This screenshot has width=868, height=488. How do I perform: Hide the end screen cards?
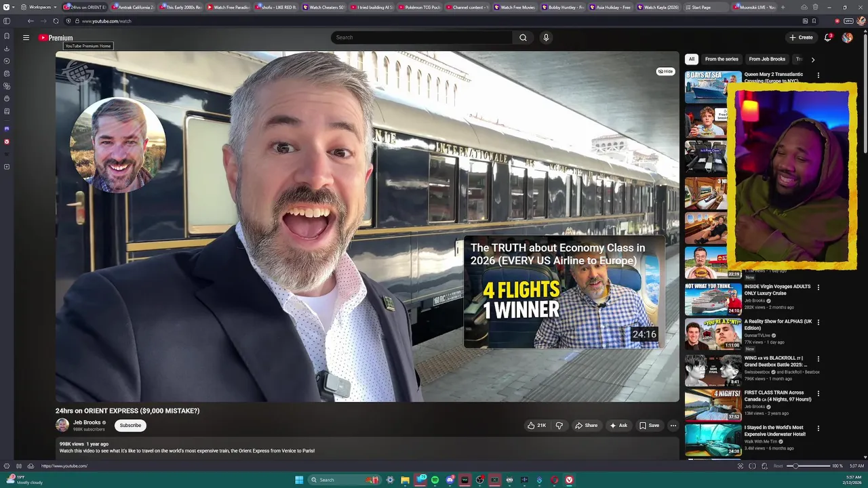[665, 71]
